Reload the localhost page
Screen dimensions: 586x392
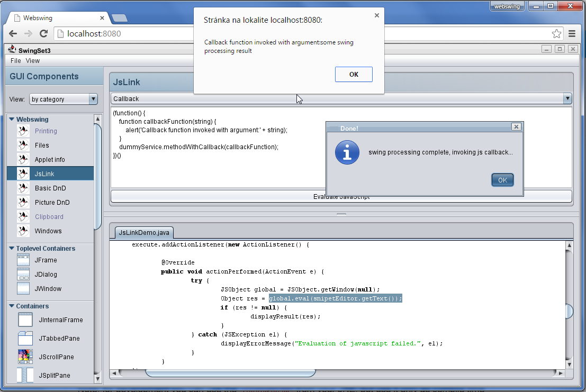(x=44, y=34)
